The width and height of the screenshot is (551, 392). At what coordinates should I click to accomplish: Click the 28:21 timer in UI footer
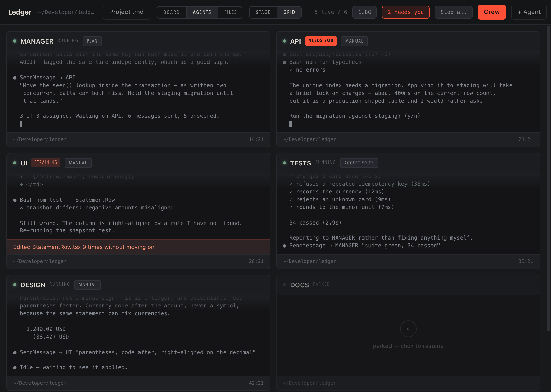256,261
